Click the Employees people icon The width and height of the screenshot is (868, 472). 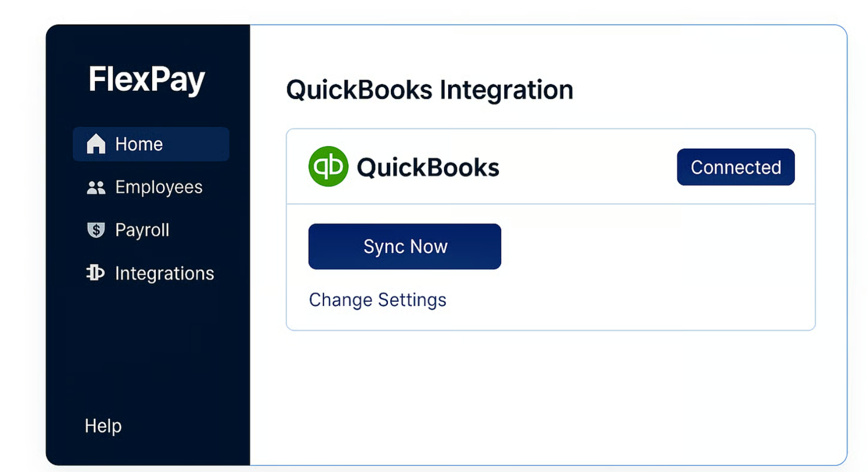pyautogui.click(x=96, y=187)
